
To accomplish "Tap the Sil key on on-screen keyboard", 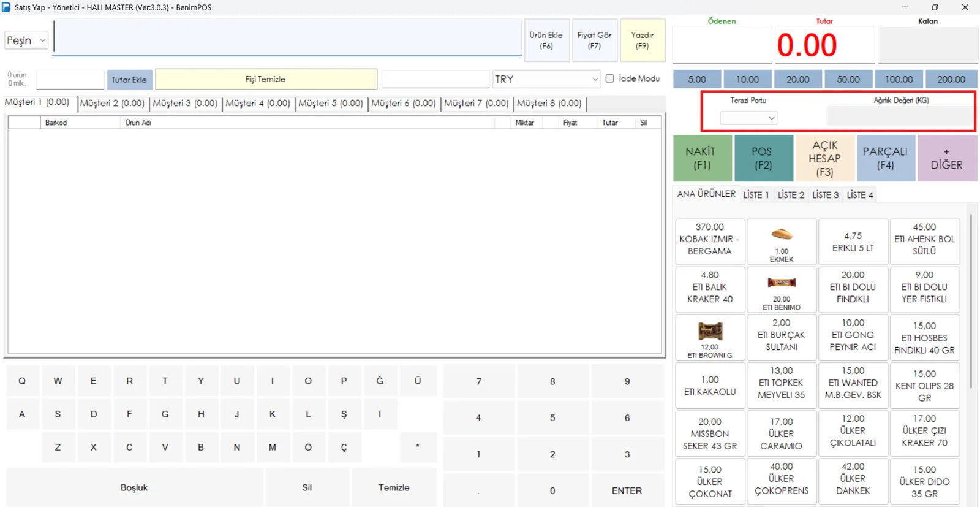I will pyautogui.click(x=307, y=487).
